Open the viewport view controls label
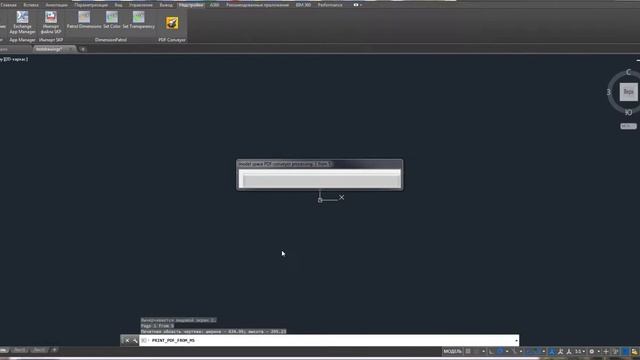Viewport: 640px width, 360px height. pyautogui.click(x=14, y=59)
